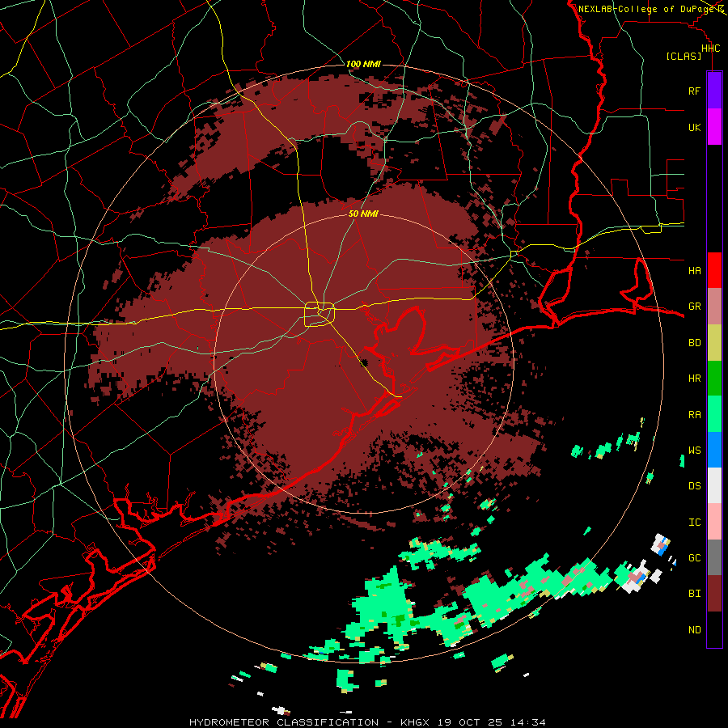Viewport: 728px width, 728px height.
Task: Select the gray GC legend swatch
Action: point(714,557)
